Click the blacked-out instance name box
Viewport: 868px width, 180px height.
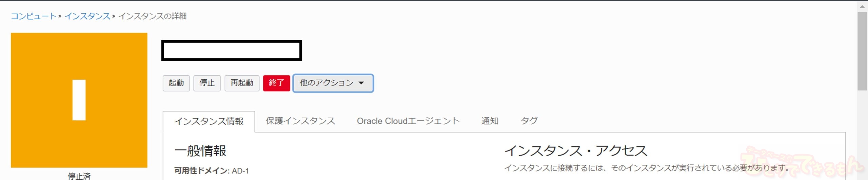232,51
